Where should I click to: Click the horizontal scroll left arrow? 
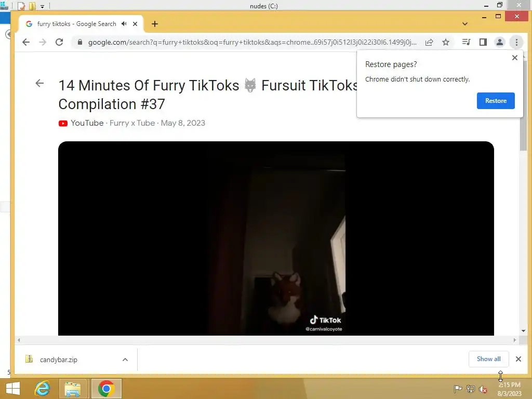tap(19, 340)
